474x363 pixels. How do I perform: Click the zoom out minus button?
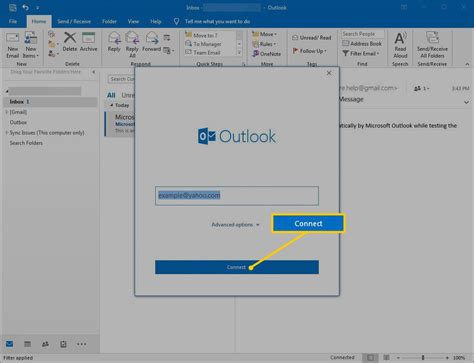click(x=398, y=358)
